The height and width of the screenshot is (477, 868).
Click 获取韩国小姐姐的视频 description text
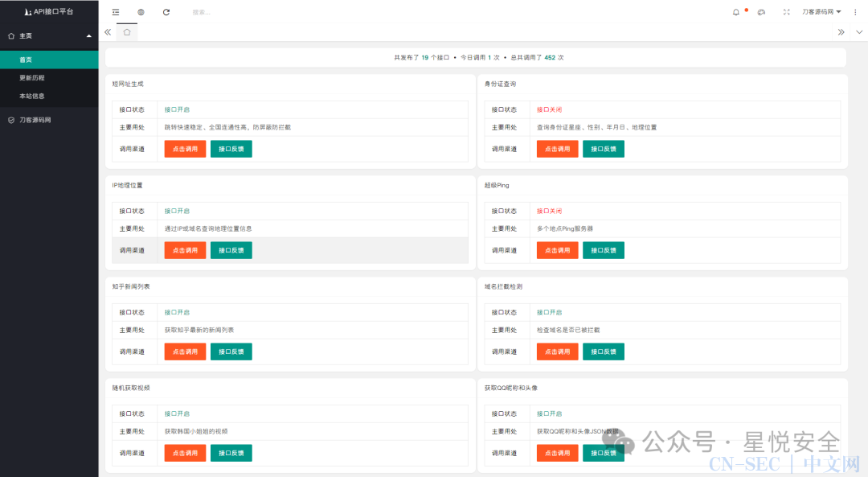196,432
